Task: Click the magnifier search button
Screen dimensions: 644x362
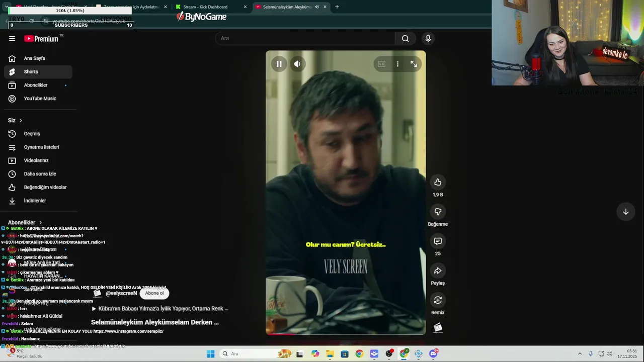Action: (406, 39)
